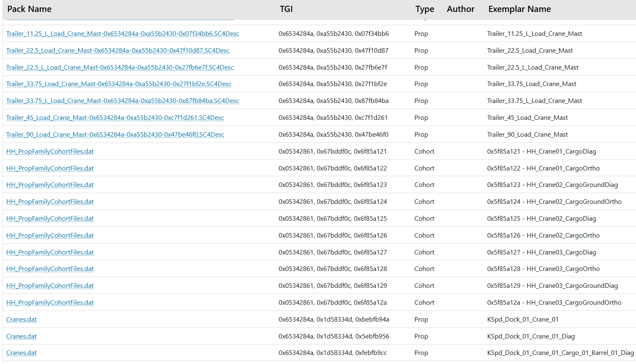Screen dimensions: 636x364
Task: Open HH_PropFamilyCohortFiles.dat link in HH_Crane03_CargoOrtho row
Action: click(50, 269)
